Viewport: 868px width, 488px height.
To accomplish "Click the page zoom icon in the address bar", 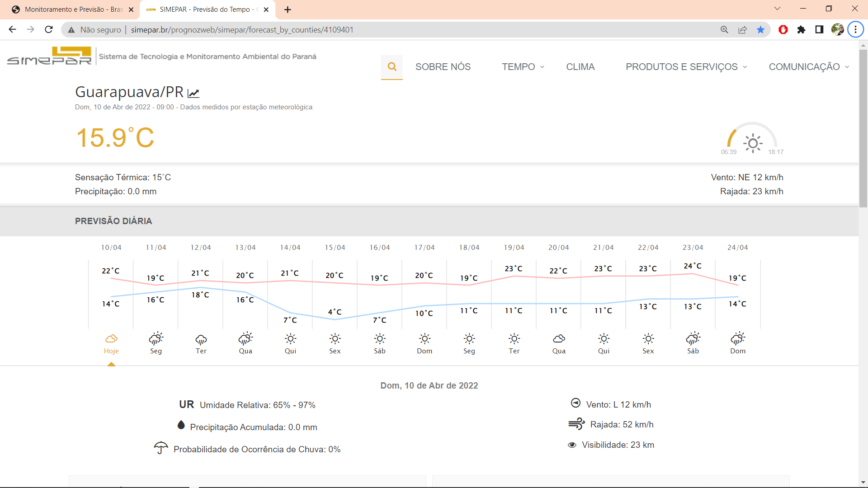I will (724, 30).
